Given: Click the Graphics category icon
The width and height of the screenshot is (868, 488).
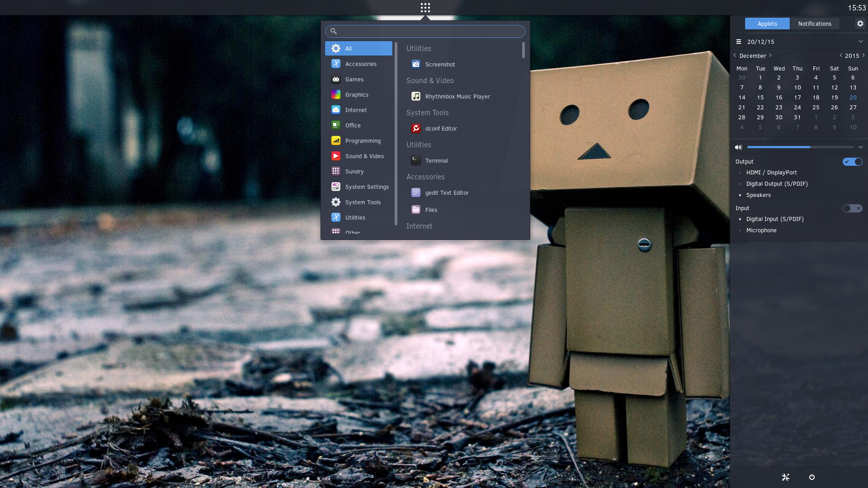Looking at the screenshot, I should tap(336, 95).
